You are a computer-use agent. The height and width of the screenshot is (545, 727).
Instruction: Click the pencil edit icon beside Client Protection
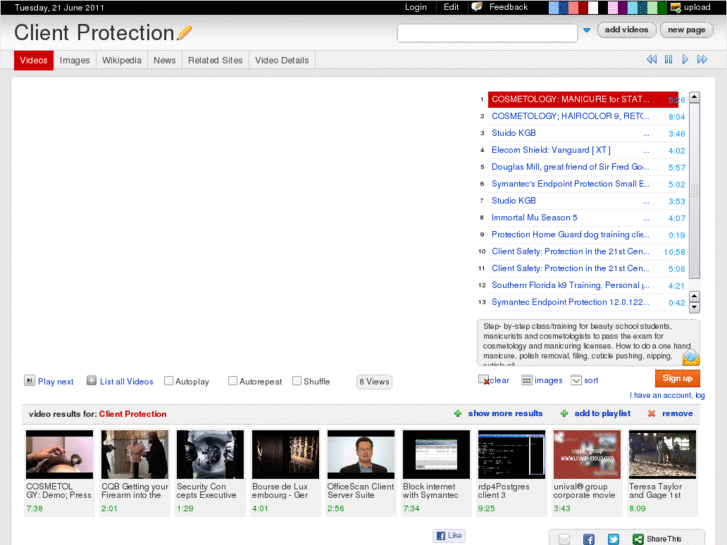point(185,33)
